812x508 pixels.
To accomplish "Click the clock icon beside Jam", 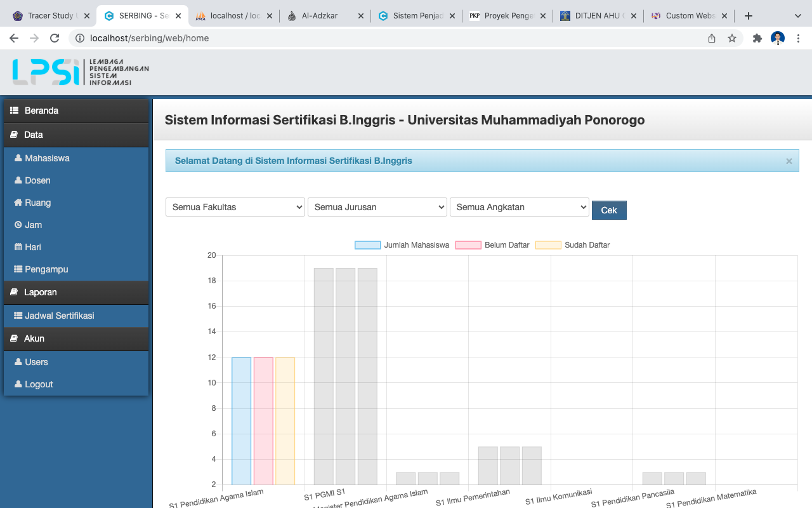I will coord(18,225).
